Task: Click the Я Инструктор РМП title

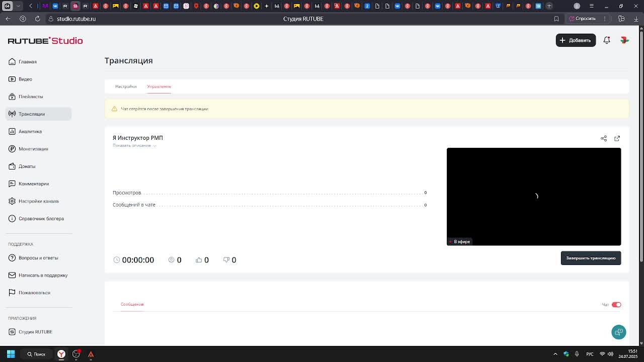Action: click(138, 138)
